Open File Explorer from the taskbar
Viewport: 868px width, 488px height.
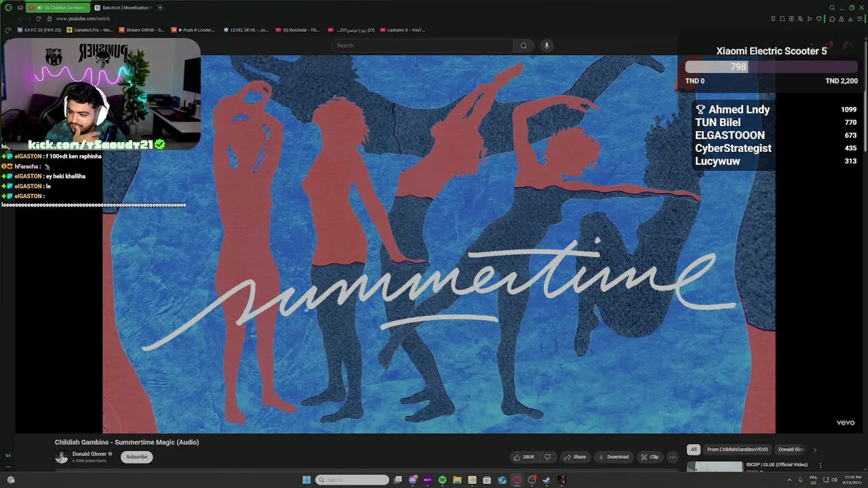click(x=457, y=480)
